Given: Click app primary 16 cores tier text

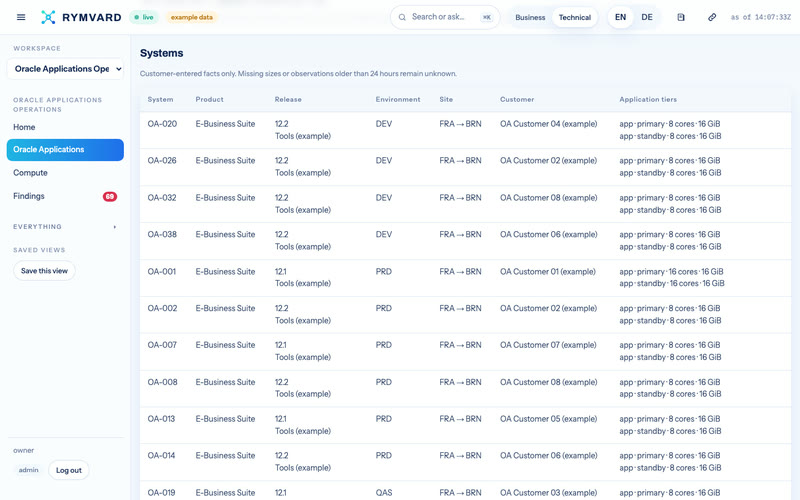Looking at the screenshot, I should click(x=671, y=271).
